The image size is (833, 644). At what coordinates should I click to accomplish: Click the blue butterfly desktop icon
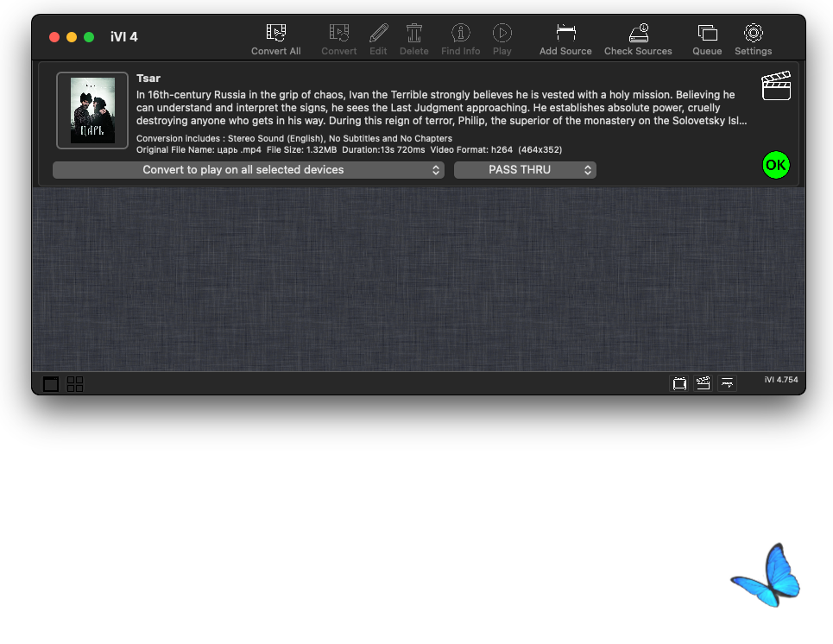point(766,575)
